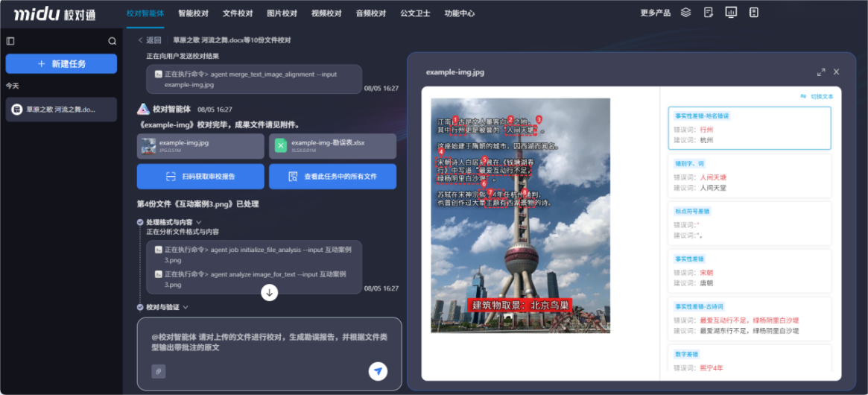868x395 pixels.
Task: Click error marker number 1 on image
Action: pyautogui.click(x=455, y=119)
